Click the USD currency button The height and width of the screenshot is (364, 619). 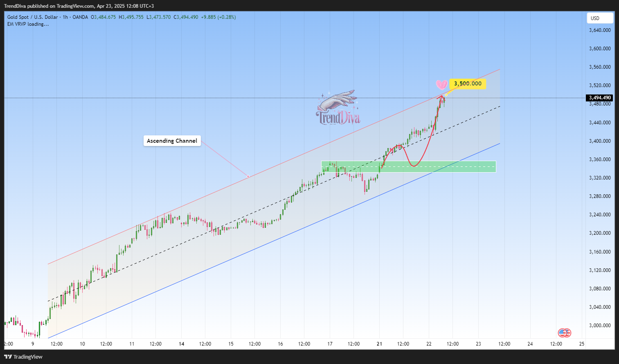[x=600, y=18]
